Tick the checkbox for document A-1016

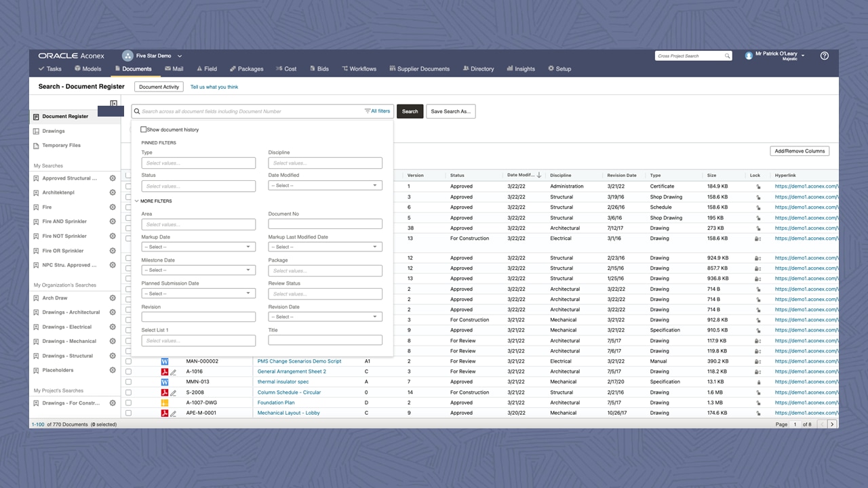[x=128, y=371]
